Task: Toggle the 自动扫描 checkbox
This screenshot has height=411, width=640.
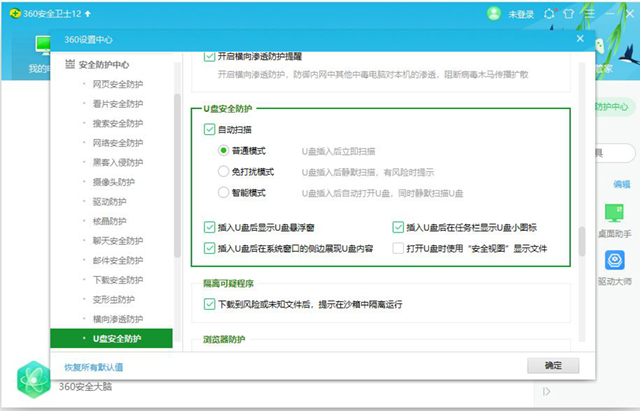Action: (x=209, y=129)
